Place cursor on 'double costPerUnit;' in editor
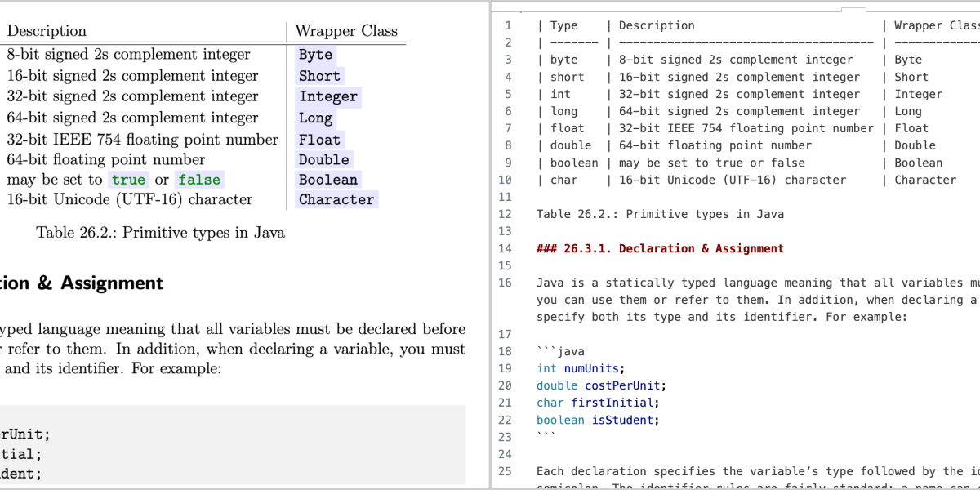Image resolution: width=980 pixels, height=490 pixels. click(601, 385)
